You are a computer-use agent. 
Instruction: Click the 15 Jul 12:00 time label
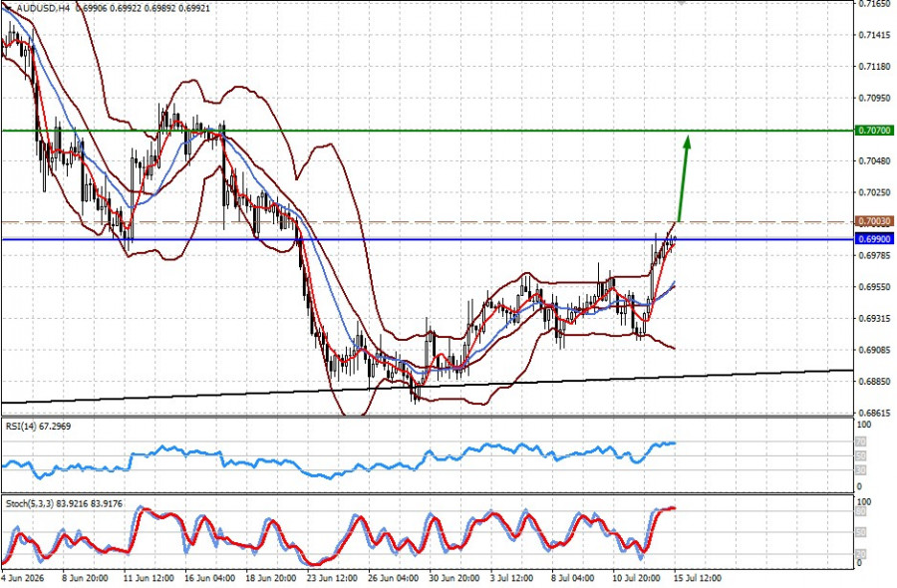pyautogui.click(x=696, y=578)
